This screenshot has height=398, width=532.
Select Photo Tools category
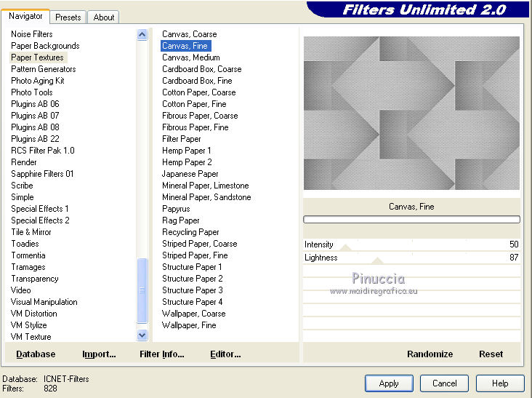pos(32,92)
